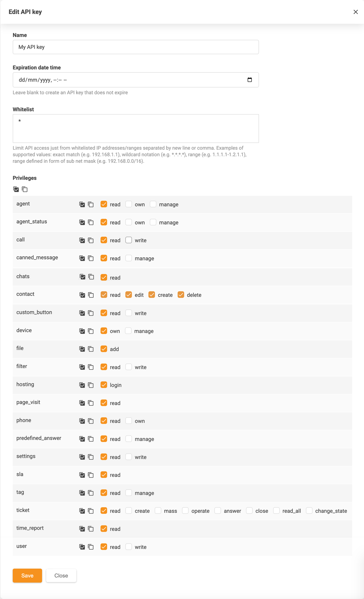The height and width of the screenshot is (599, 364).
Task: Uncheck delete privilege for contact
Action: click(181, 295)
